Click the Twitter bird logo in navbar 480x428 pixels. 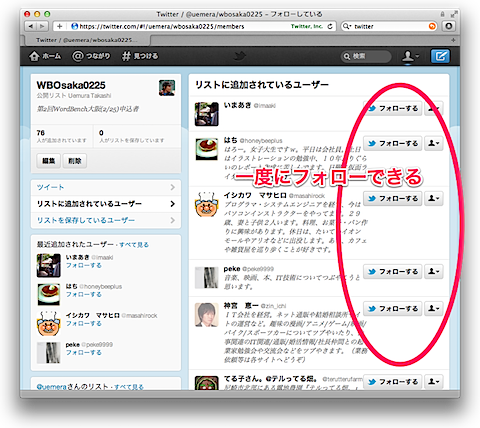pyautogui.click(x=239, y=56)
